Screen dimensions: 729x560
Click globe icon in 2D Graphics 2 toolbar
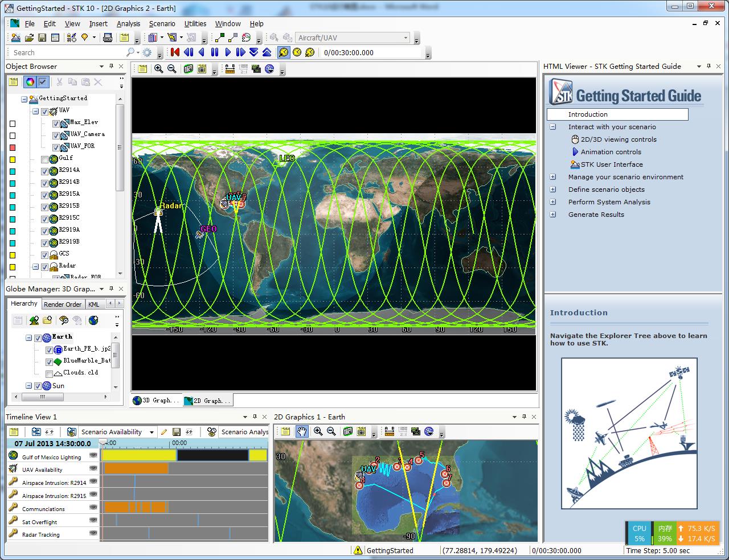[x=269, y=69]
